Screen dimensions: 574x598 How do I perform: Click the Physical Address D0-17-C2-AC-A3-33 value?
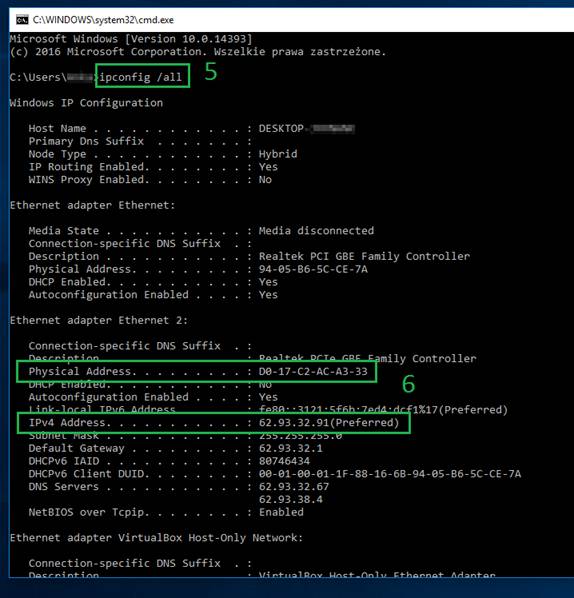point(313,371)
